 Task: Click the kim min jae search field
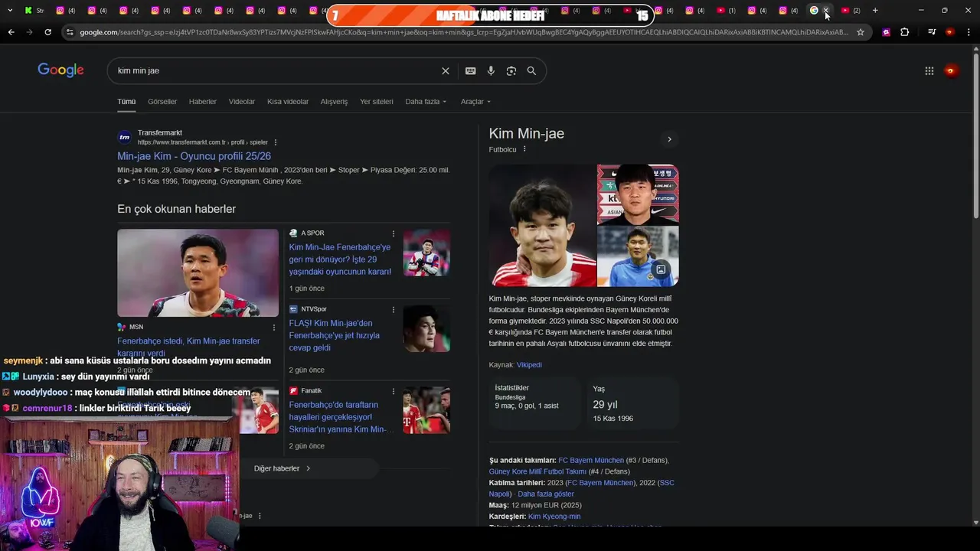point(276,70)
